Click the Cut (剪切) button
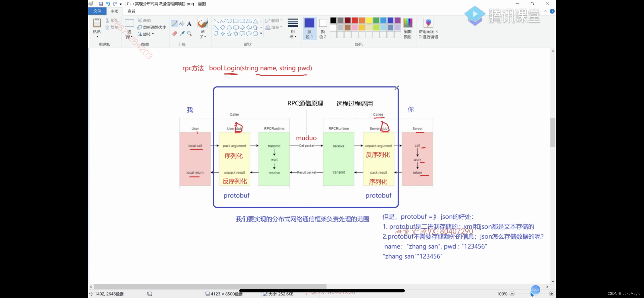644x298 pixels. point(112,20)
